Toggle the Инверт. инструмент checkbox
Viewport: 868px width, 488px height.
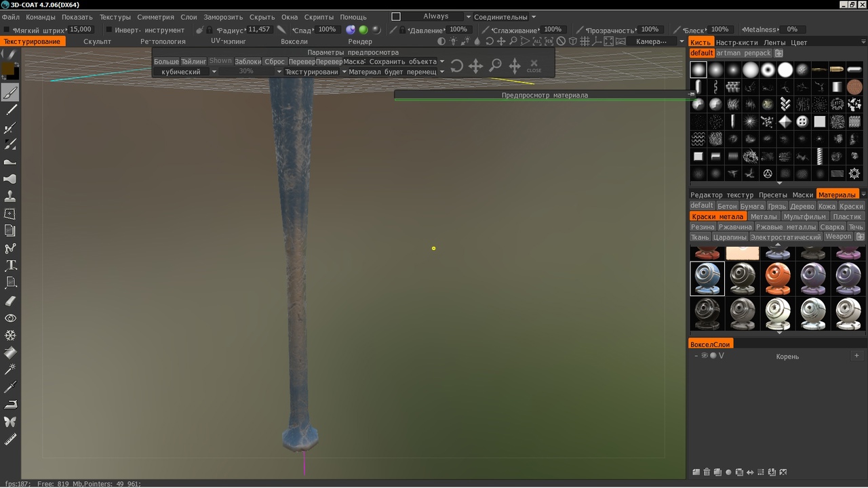[x=109, y=30]
